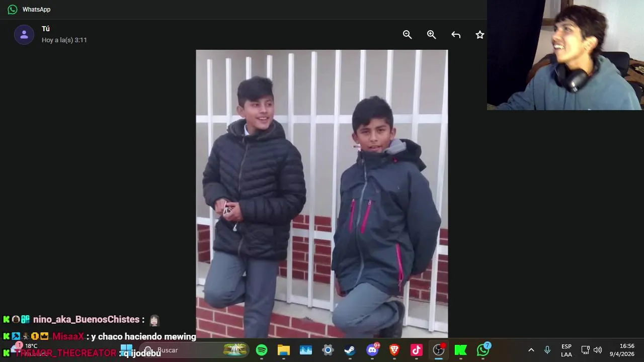This screenshot has height=362, width=644.
Task: Click the microphone tray icon
Action: [547, 350]
